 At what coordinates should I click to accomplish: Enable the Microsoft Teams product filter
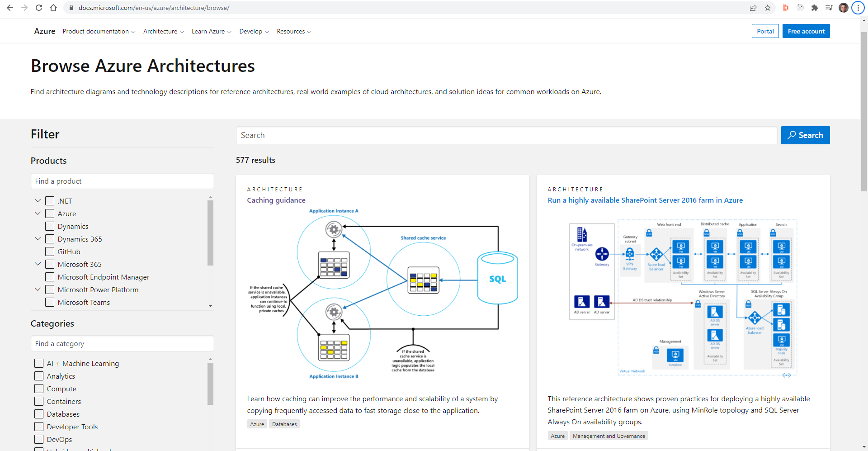50,302
